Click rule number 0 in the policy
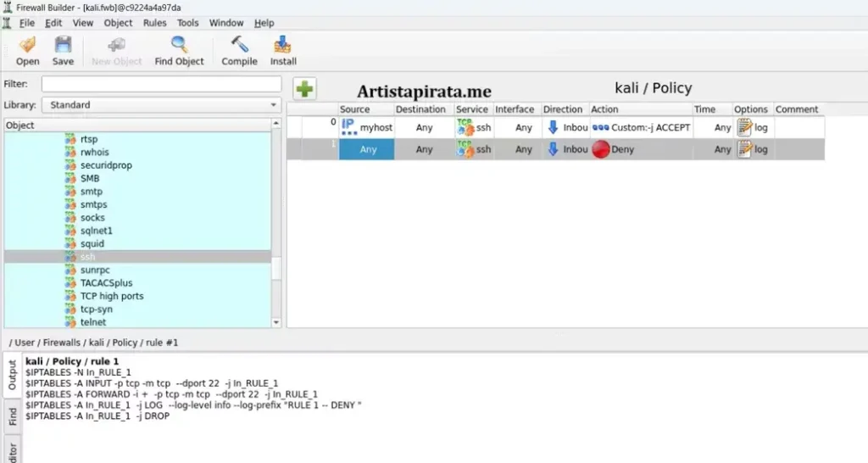Viewport: 868px width, 463px height. 333,122
